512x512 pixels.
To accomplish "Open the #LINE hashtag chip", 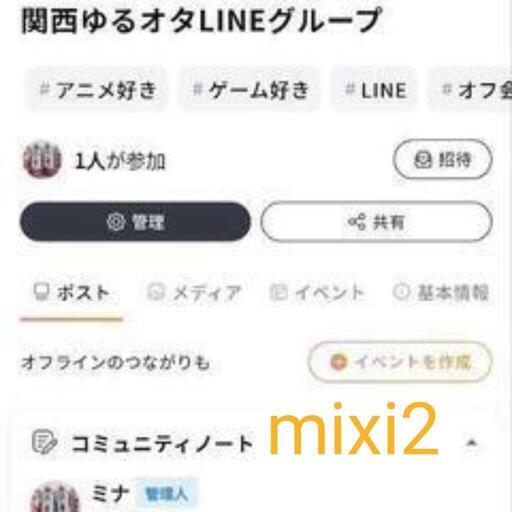I will [375, 90].
